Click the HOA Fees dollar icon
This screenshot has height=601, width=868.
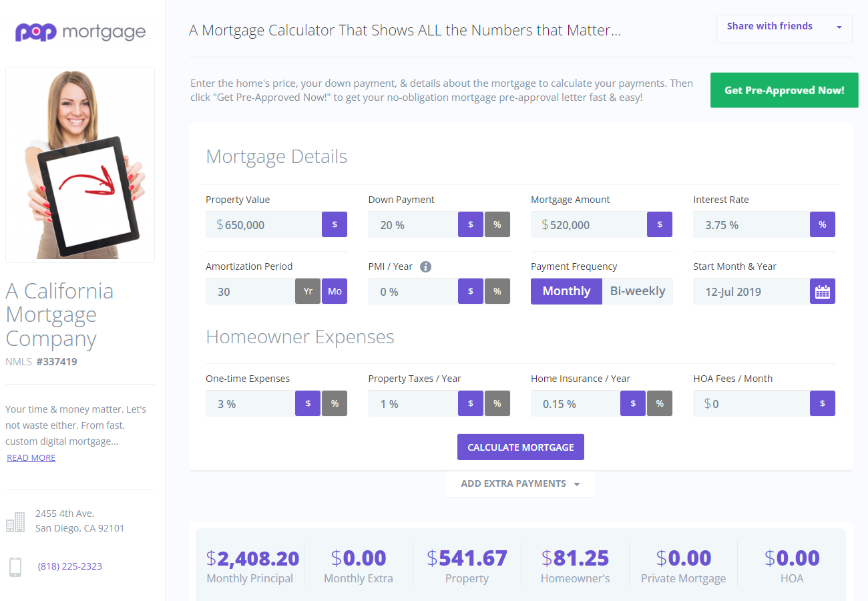823,403
